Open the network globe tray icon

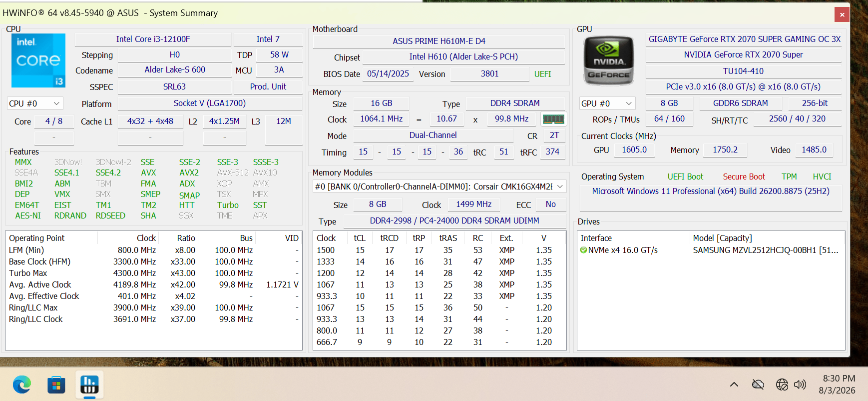coord(782,384)
